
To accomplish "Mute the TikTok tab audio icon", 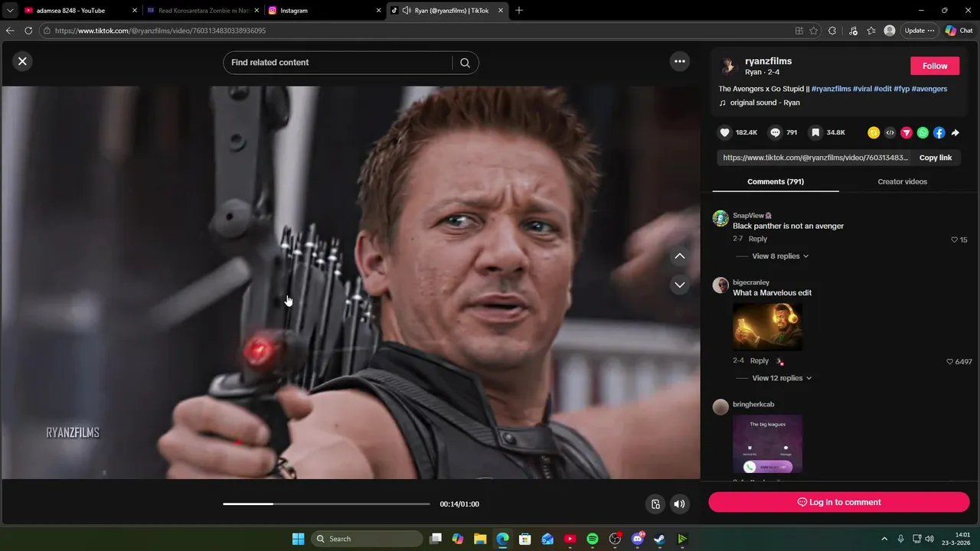I will [x=407, y=11].
